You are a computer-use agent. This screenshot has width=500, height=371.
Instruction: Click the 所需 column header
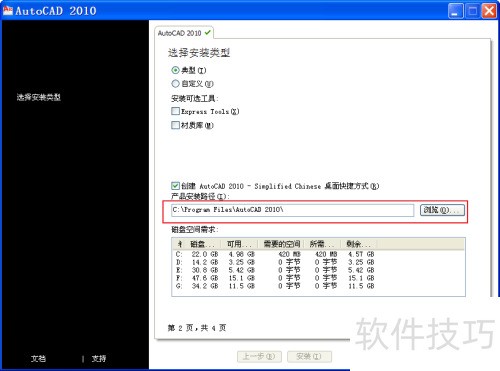(322, 244)
